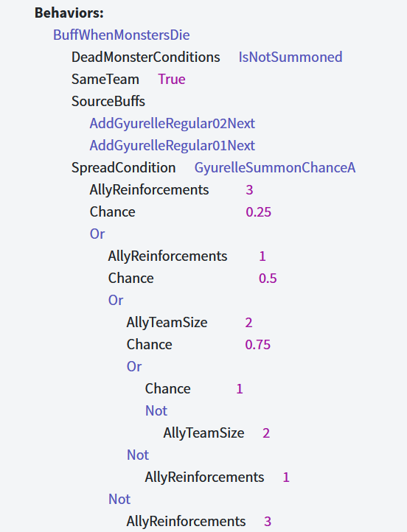Select the SameTeam label
Image resolution: width=407 pixels, height=532 pixels.
click(x=105, y=79)
